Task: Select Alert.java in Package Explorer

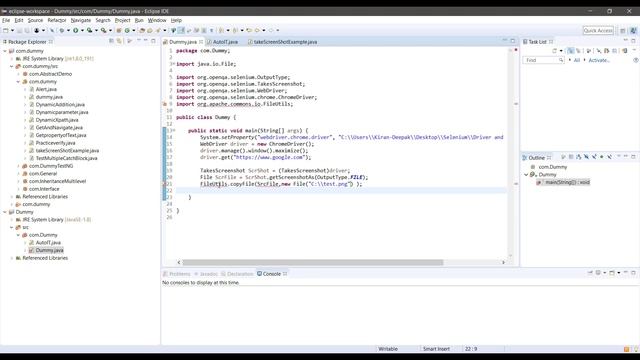Action: [46, 89]
